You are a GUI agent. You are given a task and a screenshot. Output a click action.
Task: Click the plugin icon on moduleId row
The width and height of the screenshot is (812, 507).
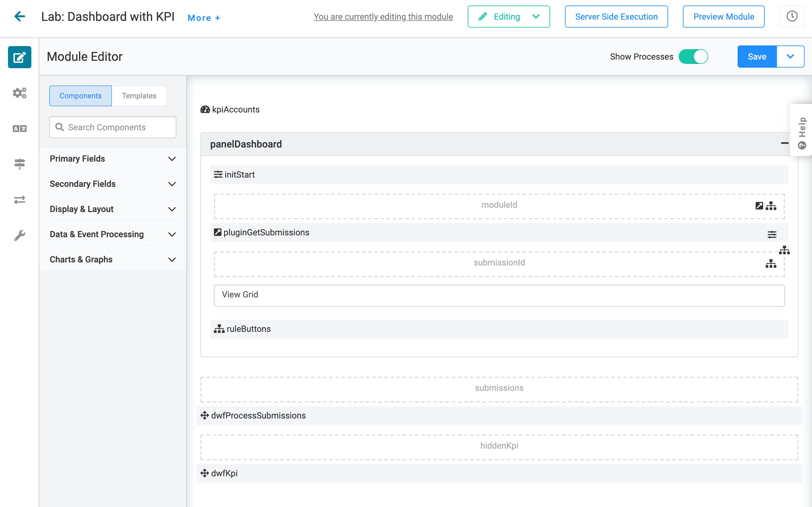(759, 206)
